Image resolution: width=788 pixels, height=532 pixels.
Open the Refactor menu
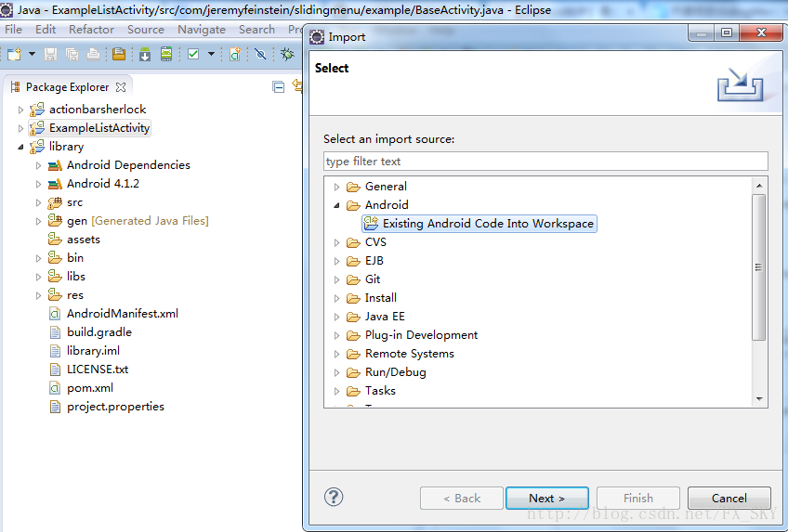point(92,30)
